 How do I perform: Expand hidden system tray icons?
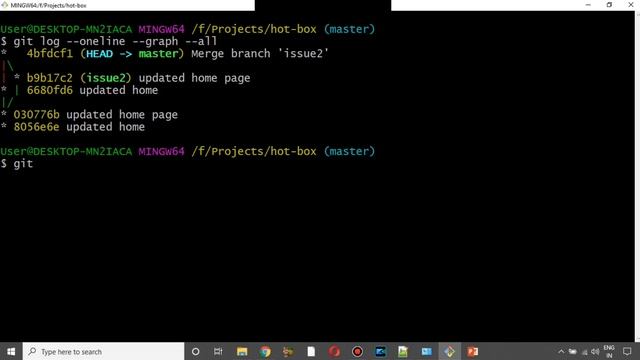561,351
